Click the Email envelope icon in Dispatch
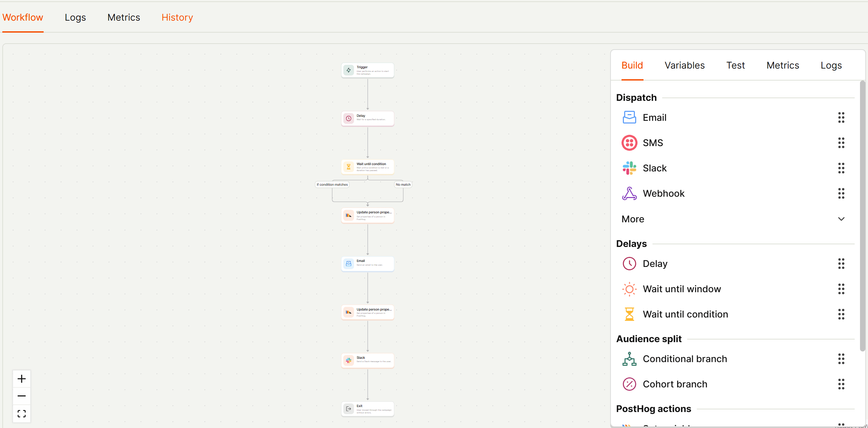The image size is (868, 428). [x=629, y=117]
